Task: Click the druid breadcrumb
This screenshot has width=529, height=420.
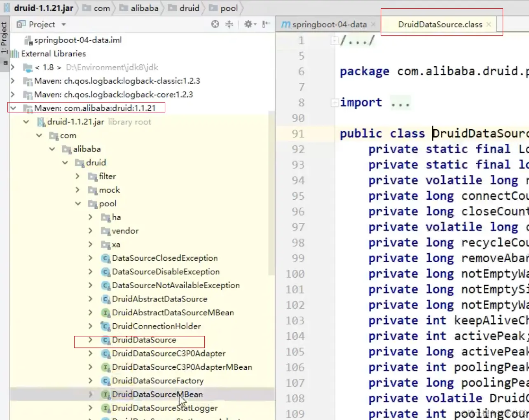Action: (x=184, y=8)
